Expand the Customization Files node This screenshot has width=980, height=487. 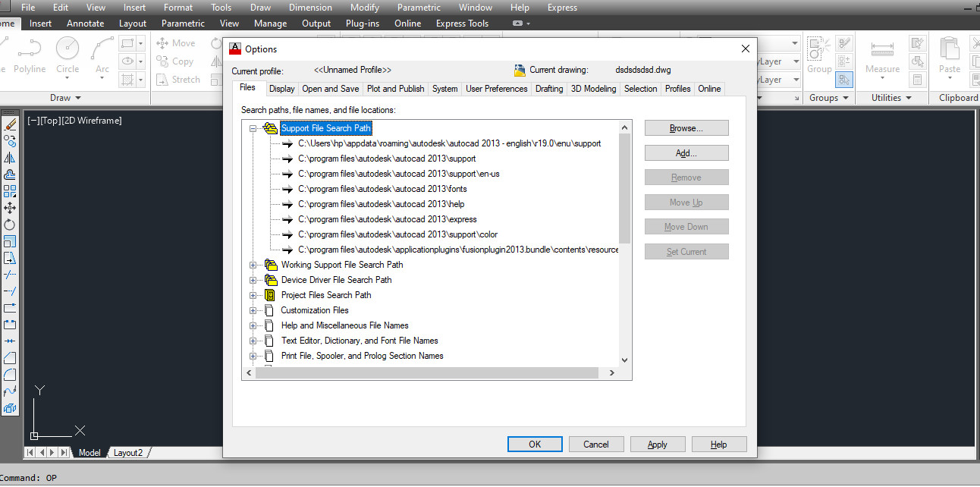253,310
